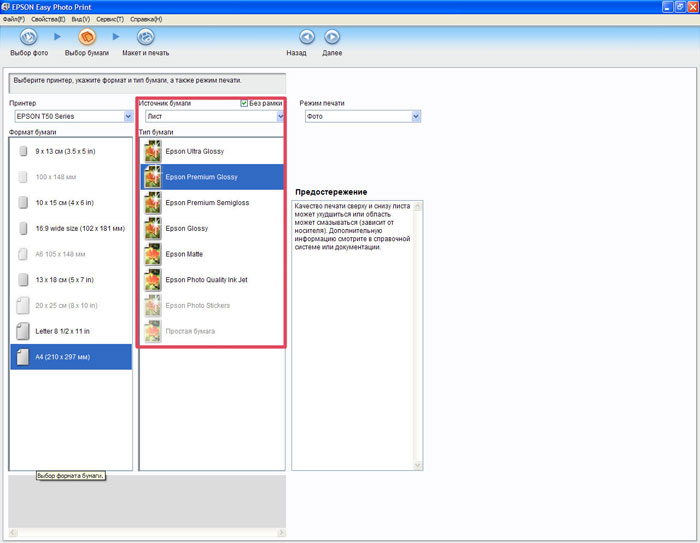Select the text Epson Premium Semigloss
The height and width of the screenshot is (543, 700).
tap(207, 203)
